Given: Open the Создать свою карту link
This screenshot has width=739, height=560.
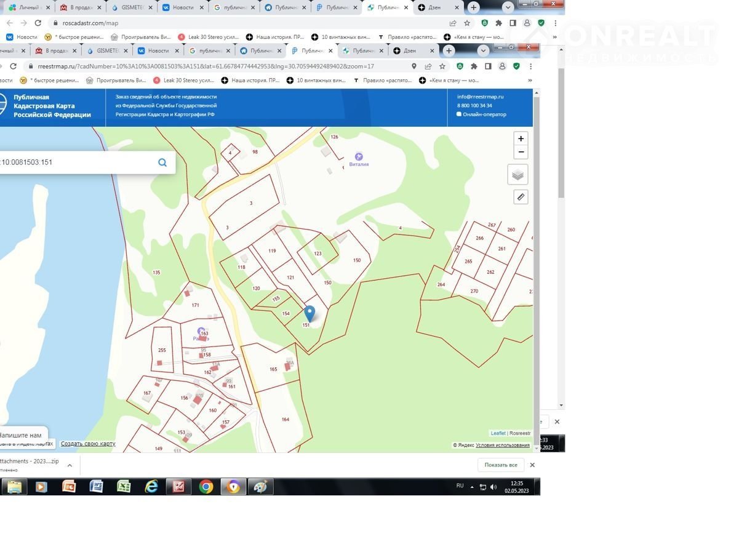Looking at the screenshot, I should [88, 444].
